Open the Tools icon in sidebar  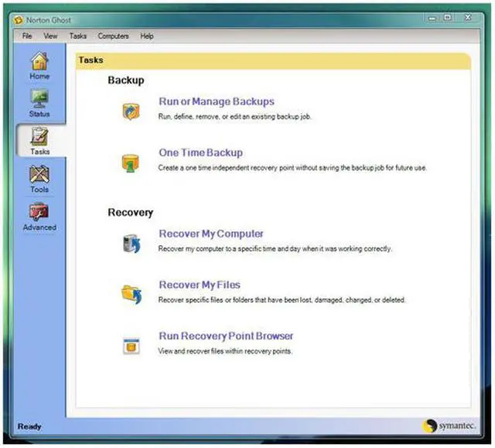[39, 174]
